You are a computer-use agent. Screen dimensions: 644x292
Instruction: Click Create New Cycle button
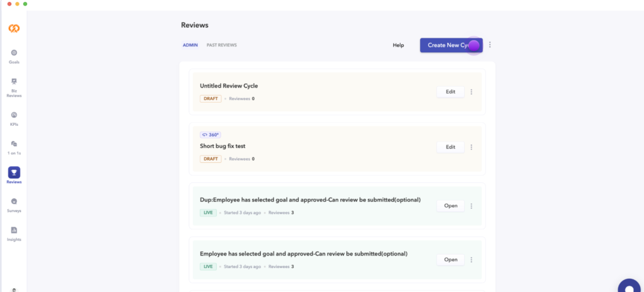451,45
